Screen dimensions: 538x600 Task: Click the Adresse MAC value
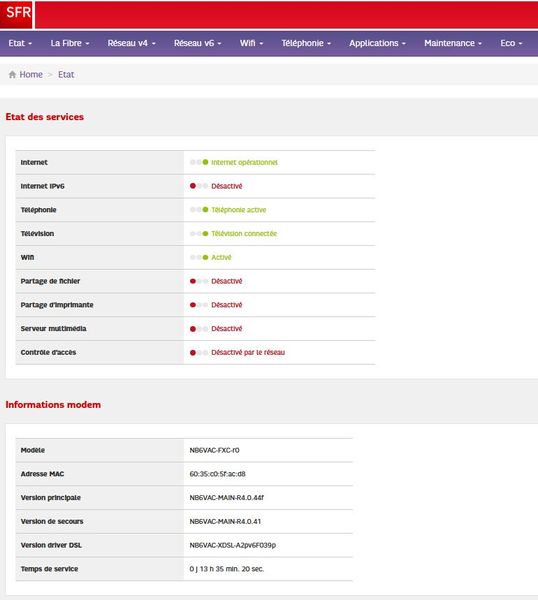(x=217, y=474)
